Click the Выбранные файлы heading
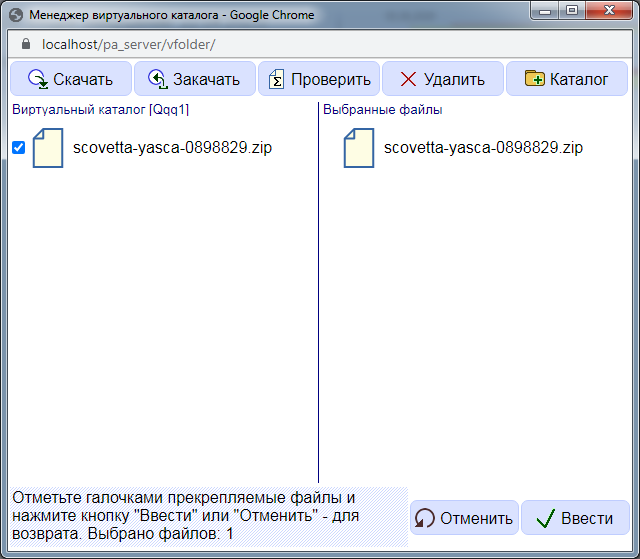 (x=382, y=109)
